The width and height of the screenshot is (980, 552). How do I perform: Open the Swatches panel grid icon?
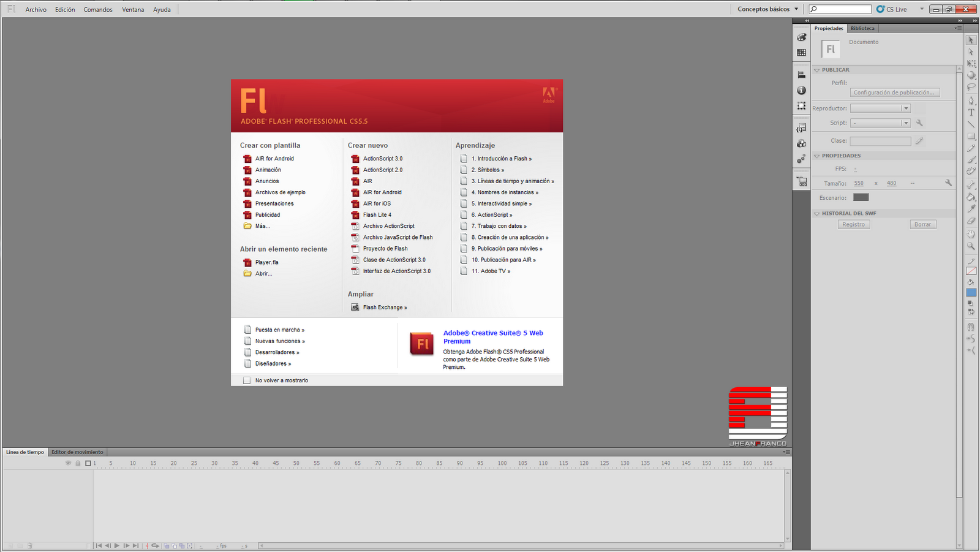pyautogui.click(x=801, y=53)
